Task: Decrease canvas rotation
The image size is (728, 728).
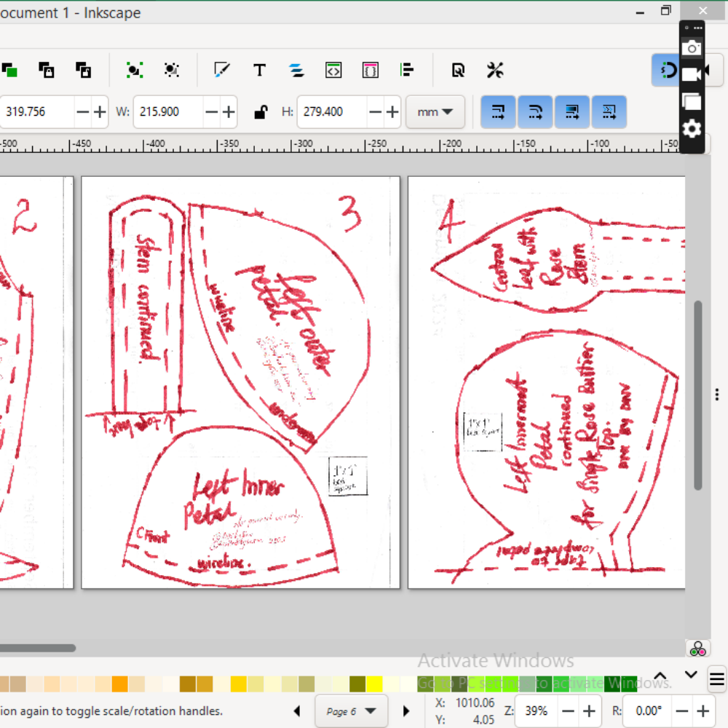Action: tap(681, 711)
